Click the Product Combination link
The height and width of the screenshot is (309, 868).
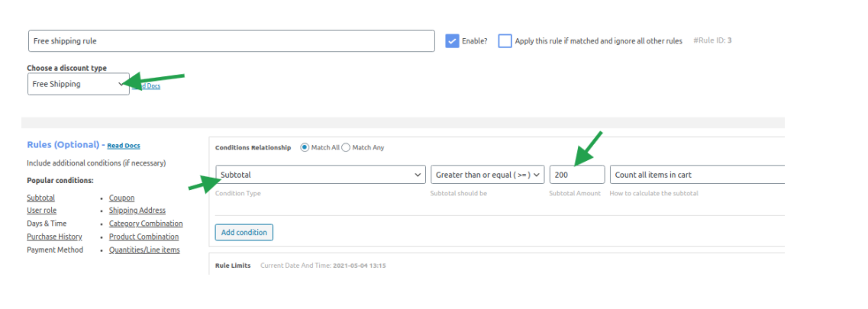click(x=144, y=237)
